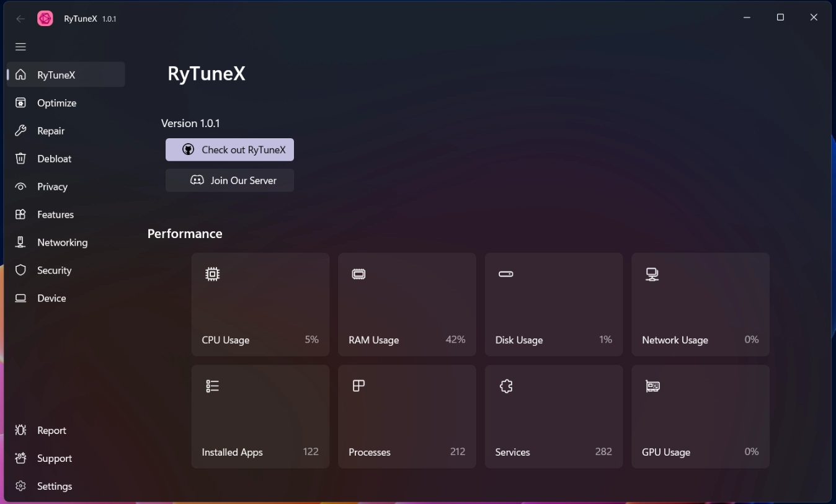This screenshot has width=836, height=504.
Task: Open the Installed Apps card
Action: [x=260, y=417]
